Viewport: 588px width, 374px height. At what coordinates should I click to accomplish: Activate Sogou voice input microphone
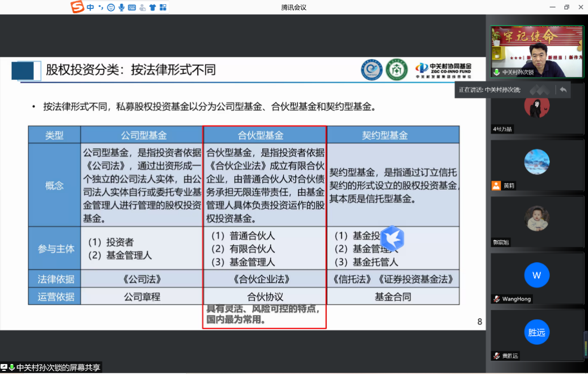(121, 7)
